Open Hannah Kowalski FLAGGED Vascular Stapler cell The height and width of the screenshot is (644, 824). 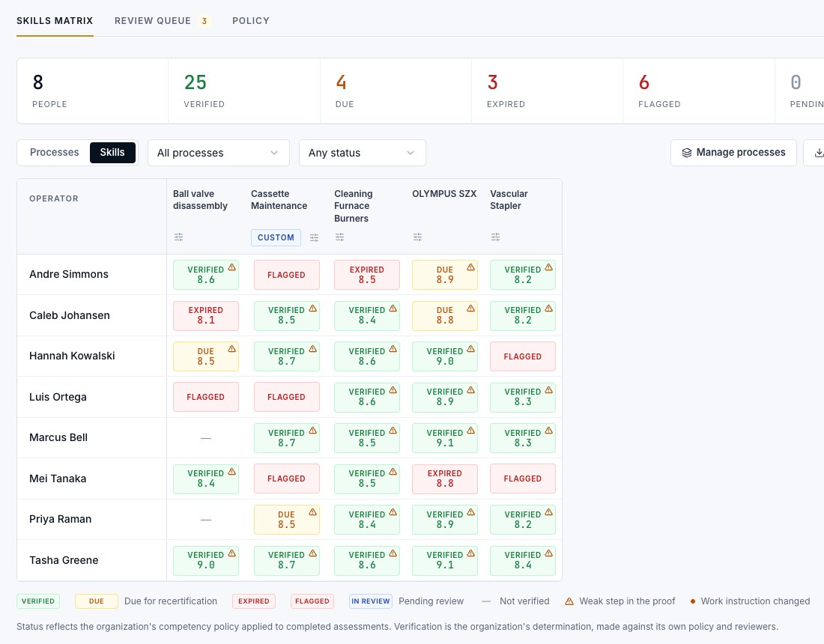coord(522,356)
